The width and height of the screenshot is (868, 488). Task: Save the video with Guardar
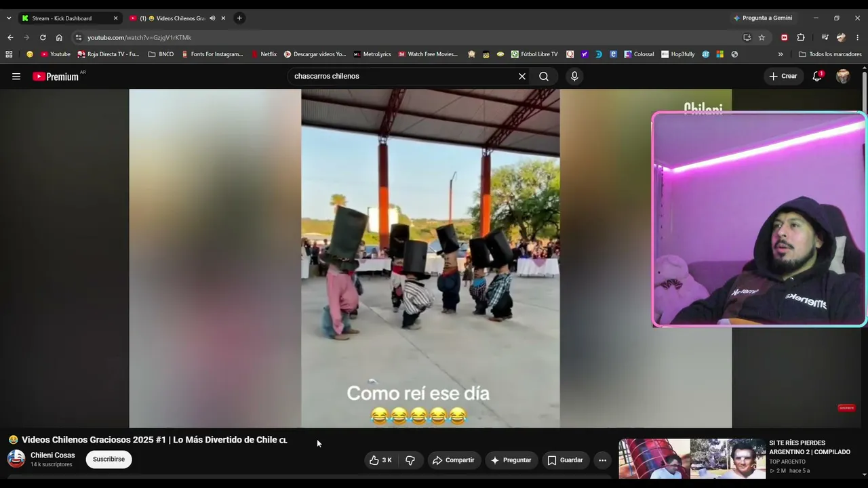[565, 460]
